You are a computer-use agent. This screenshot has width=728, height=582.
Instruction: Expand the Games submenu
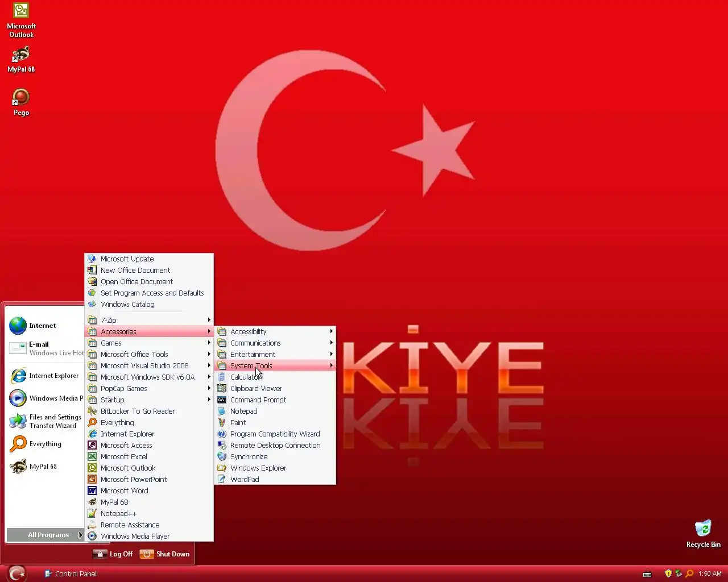tap(149, 343)
